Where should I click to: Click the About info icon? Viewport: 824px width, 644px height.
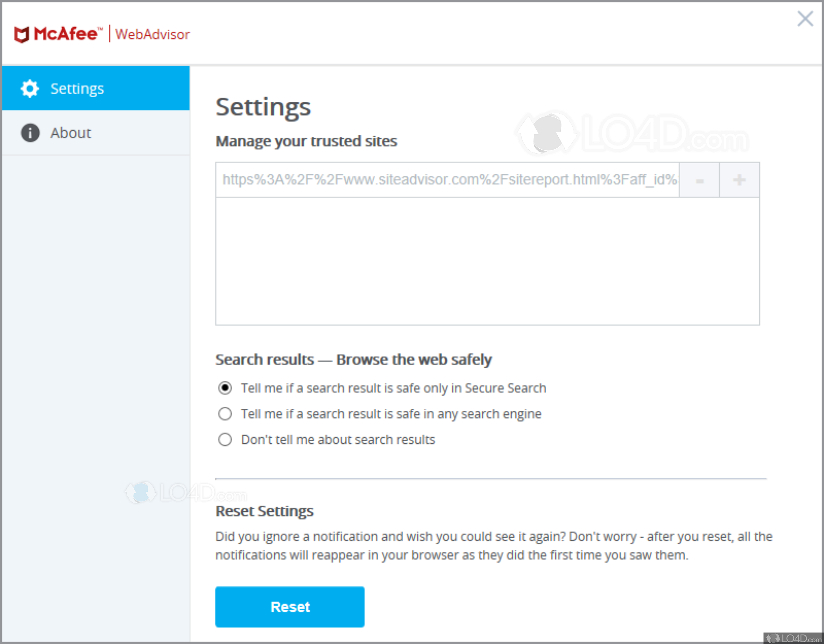30,133
